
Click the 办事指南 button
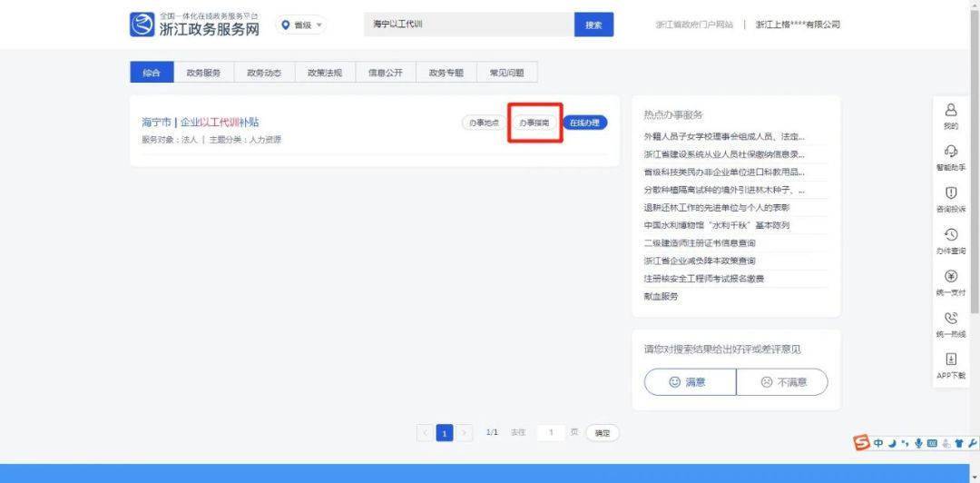click(x=534, y=123)
